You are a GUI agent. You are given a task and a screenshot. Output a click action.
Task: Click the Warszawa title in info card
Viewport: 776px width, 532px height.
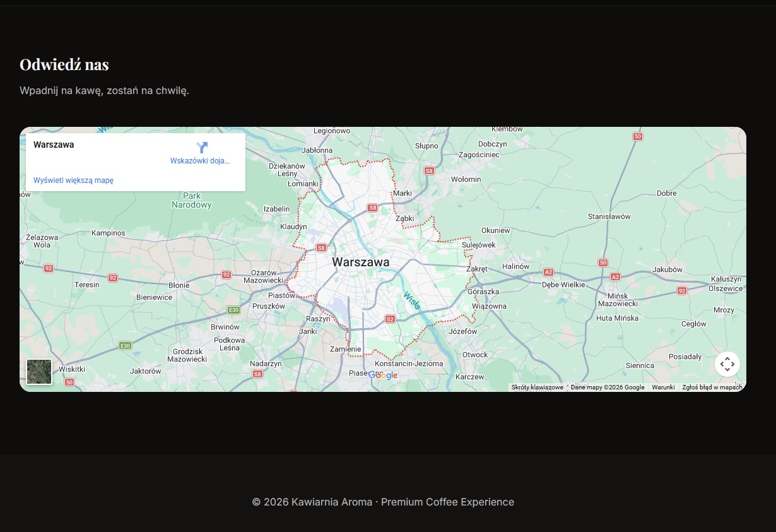point(54,145)
